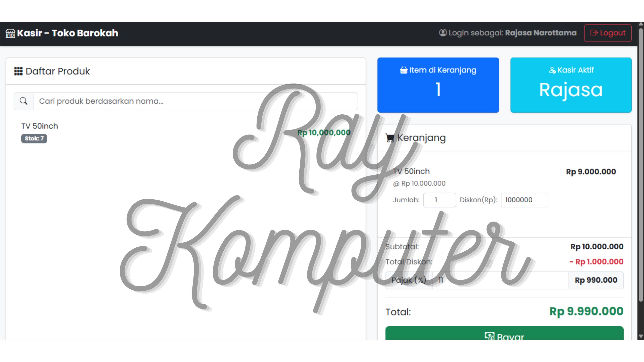Click the Stok: 7 badge
644x362 pixels.
point(34,139)
